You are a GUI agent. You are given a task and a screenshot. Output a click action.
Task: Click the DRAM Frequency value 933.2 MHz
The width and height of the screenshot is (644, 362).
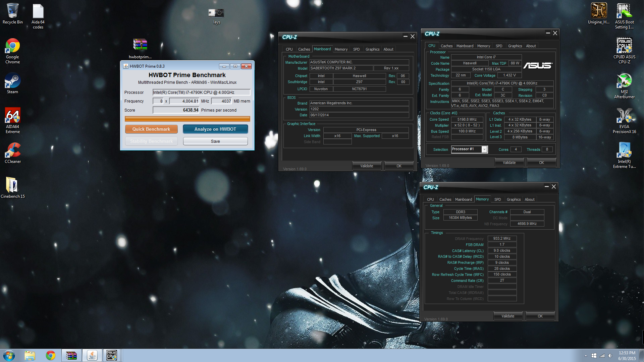click(502, 238)
